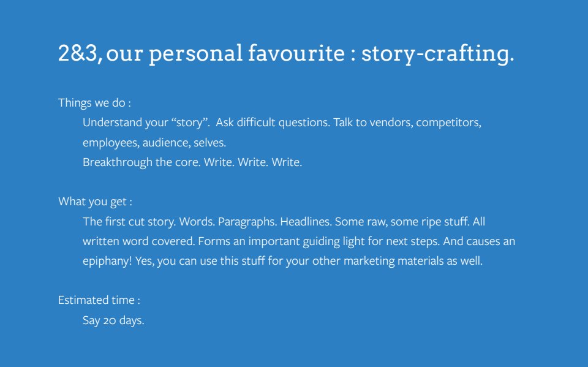Click the heading '2&3, our personal favourite'
This screenshot has width=588, height=367.
(x=202, y=53)
